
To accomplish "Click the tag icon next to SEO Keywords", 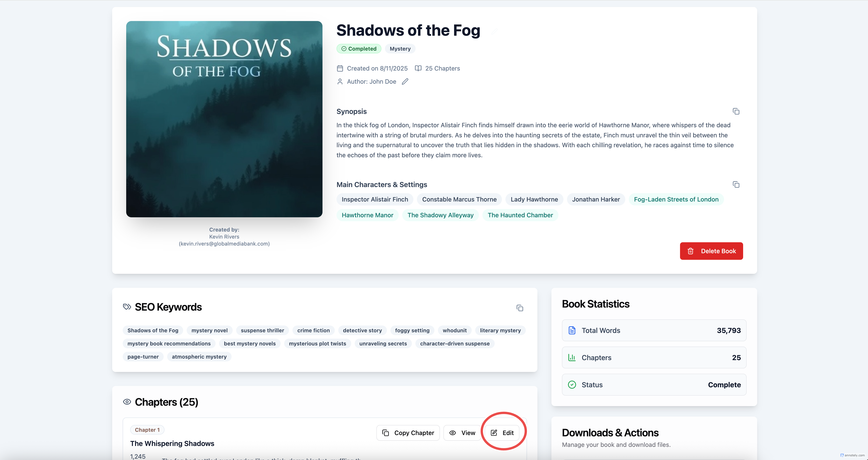I will click(x=127, y=307).
